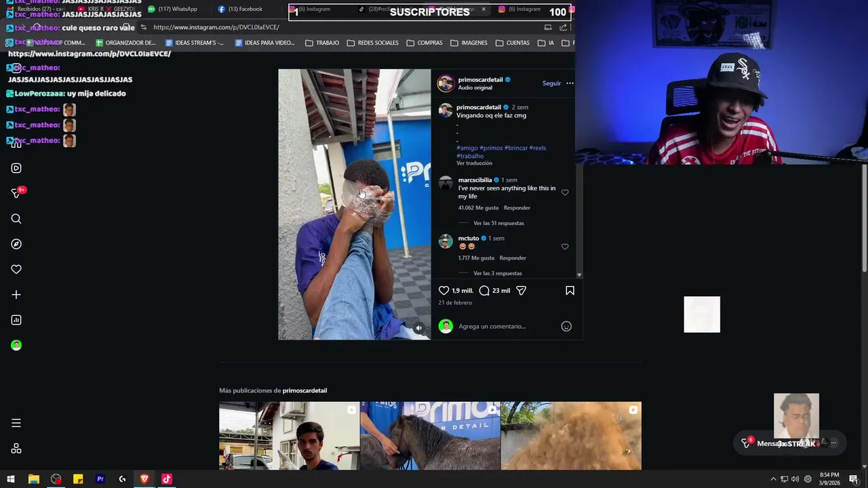Screen dimensions: 868x488
Task: Open the TRABAJO bookmarks folder
Action: 322,43
